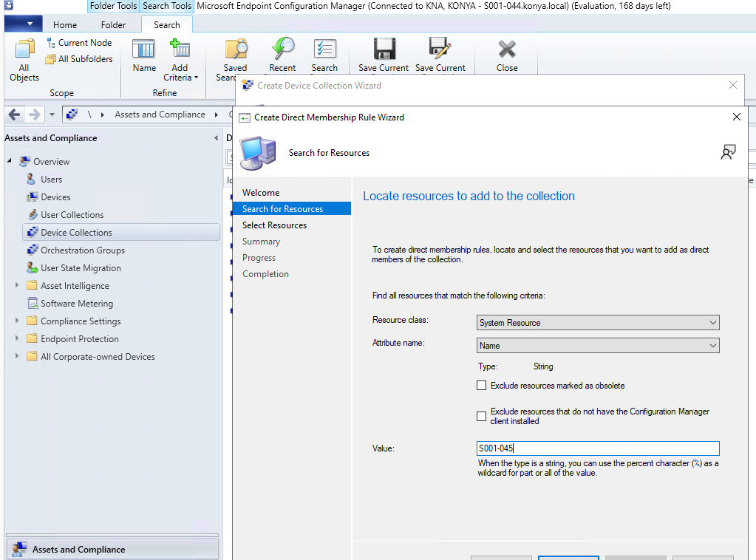Go to Select Resources wizard step
756x560 pixels.
tap(274, 225)
